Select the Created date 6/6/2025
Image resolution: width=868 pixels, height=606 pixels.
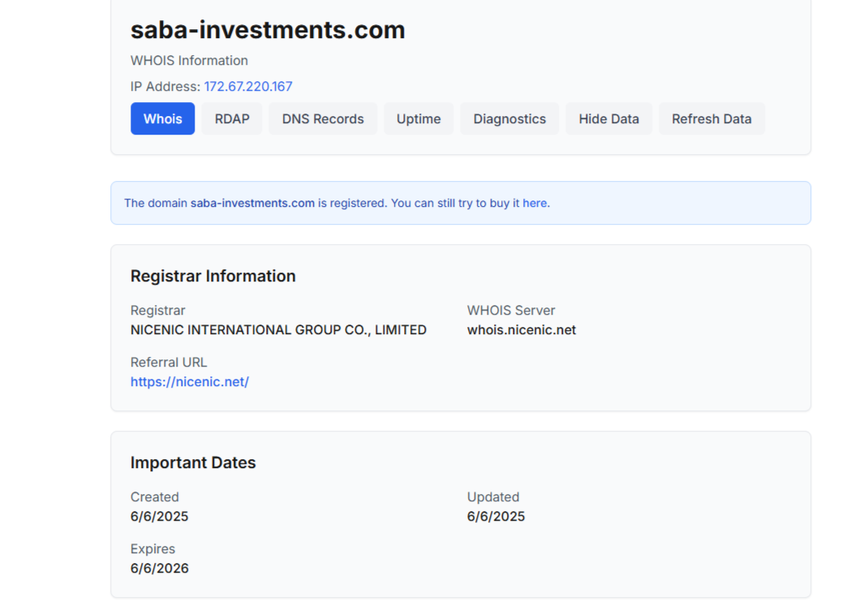(x=160, y=516)
